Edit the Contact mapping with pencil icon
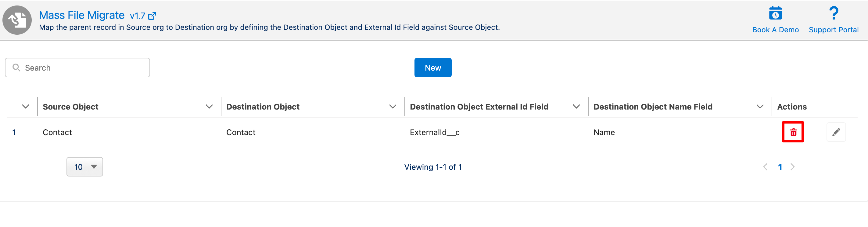The width and height of the screenshot is (868, 227). [836, 132]
